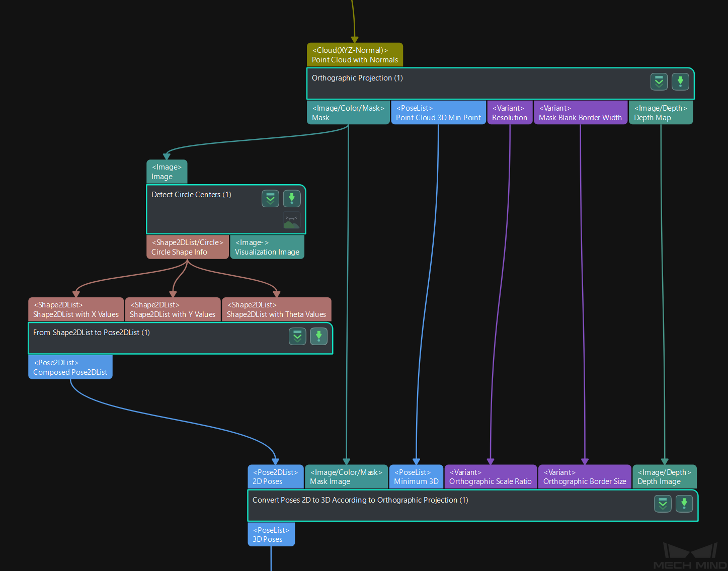Click the Visualization Image output port
728x571 pixels.
click(x=267, y=247)
